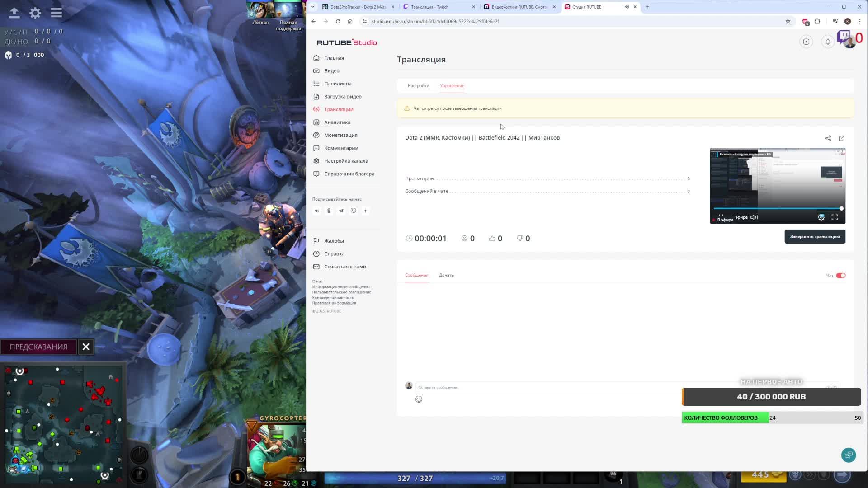Click the preview player progress slider
This screenshot has height=488, width=868.
777,208
